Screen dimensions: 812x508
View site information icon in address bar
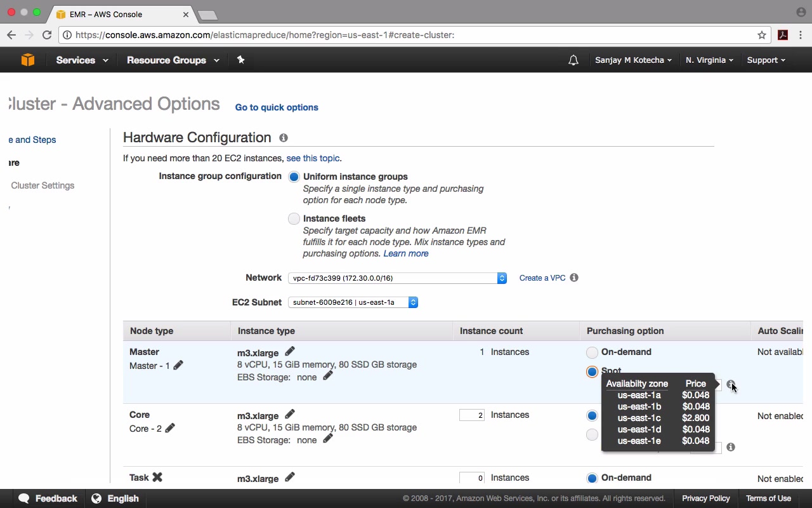pyautogui.click(x=67, y=35)
